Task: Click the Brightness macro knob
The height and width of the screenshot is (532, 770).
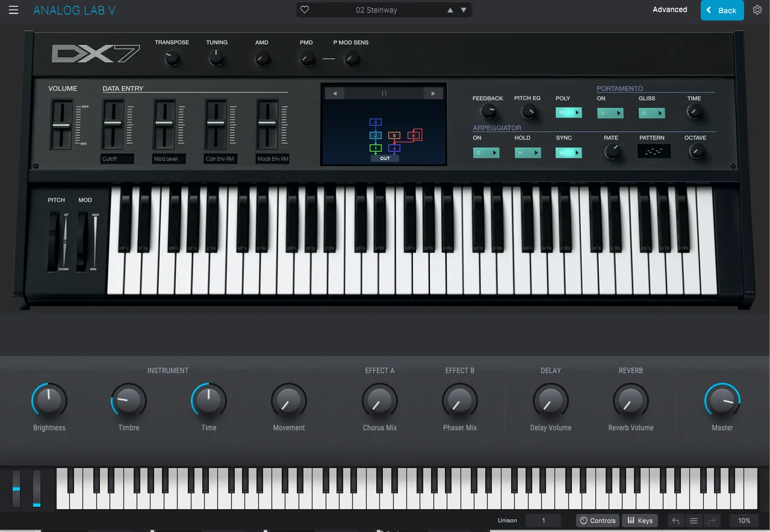Action: [49, 400]
